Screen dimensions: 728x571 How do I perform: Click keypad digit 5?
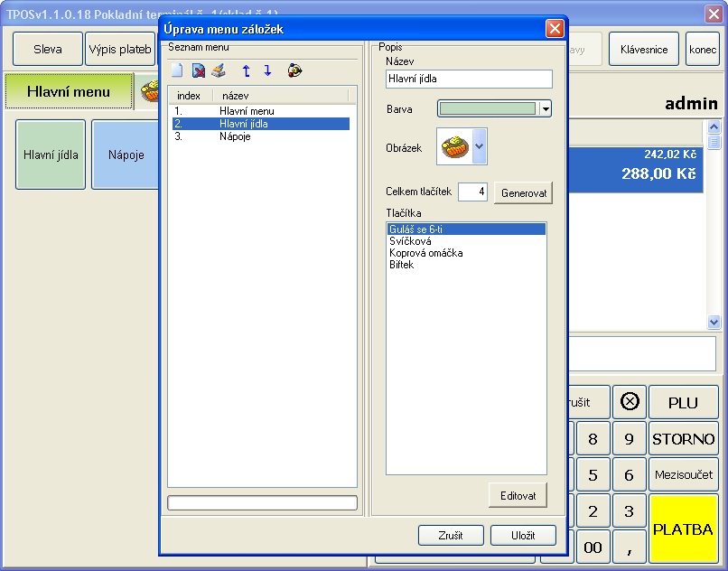[593, 475]
